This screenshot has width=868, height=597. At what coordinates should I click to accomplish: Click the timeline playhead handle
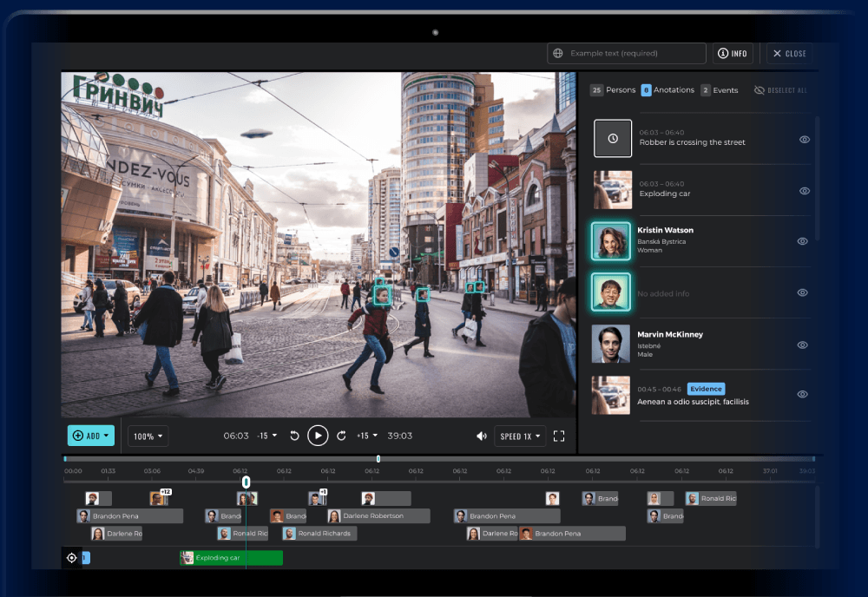point(246,482)
